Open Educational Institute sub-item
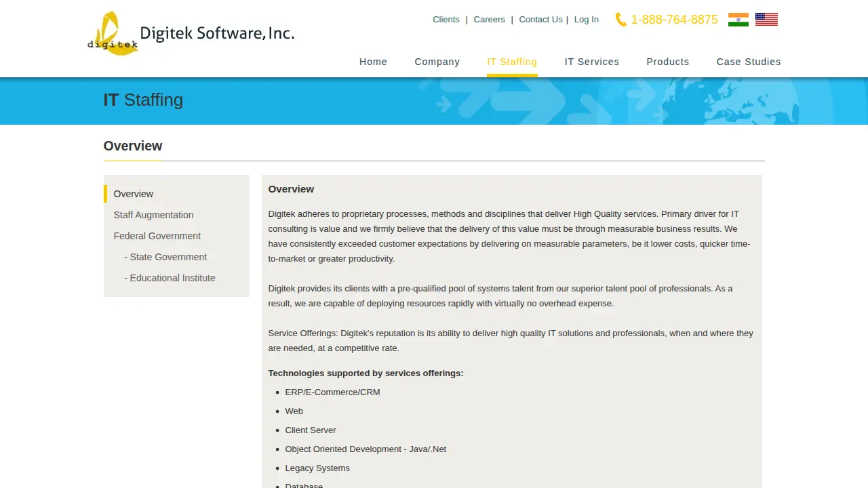This screenshot has width=868, height=488. [x=170, y=278]
